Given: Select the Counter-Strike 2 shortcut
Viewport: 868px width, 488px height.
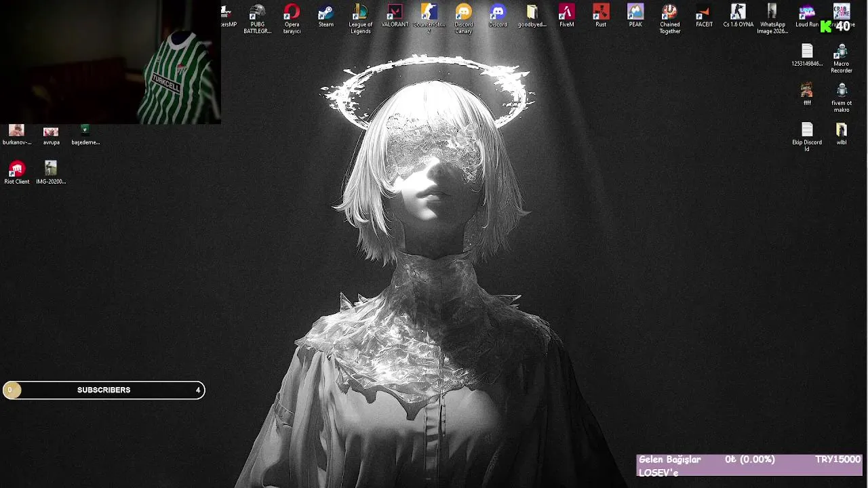Looking at the screenshot, I should [429, 18].
